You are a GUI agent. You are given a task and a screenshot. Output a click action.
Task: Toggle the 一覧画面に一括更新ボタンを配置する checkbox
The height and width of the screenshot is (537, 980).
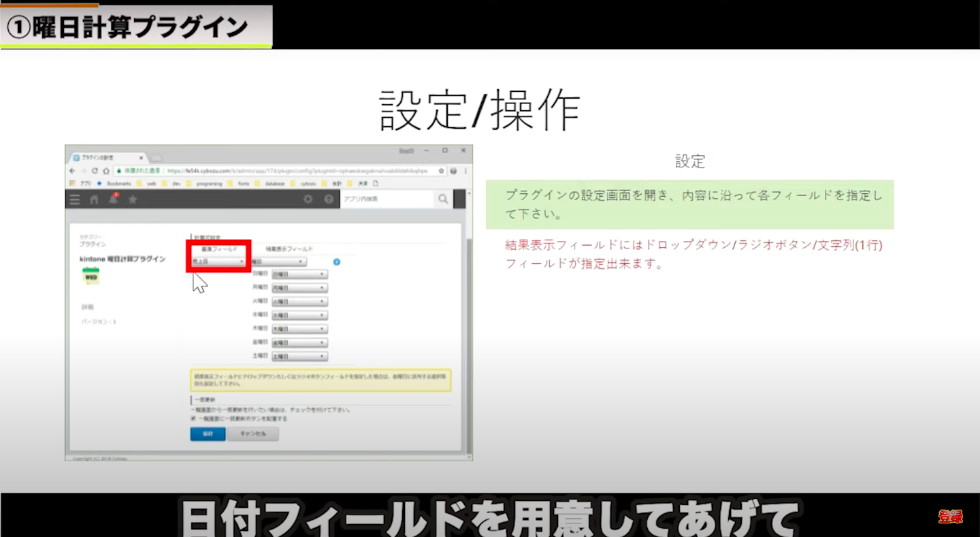(x=193, y=419)
